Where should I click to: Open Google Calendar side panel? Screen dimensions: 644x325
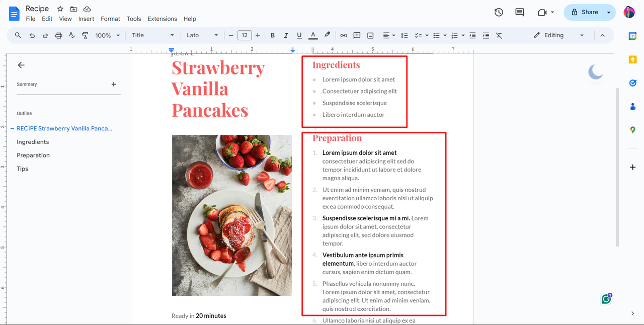pos(633,36)
